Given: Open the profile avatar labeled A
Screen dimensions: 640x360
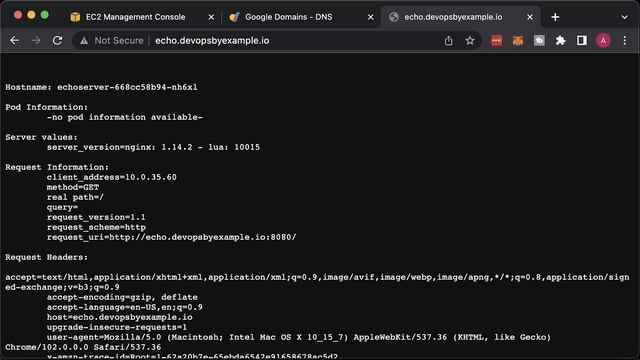Looking at the screenshot, I should pos(603,40).
